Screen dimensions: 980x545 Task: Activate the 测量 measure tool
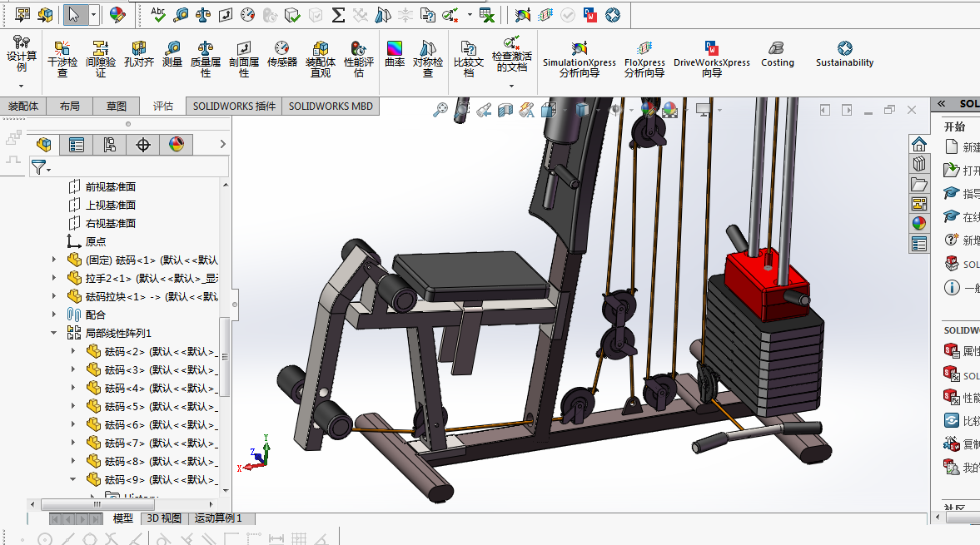pyautogui.click(x=172, y=54)
